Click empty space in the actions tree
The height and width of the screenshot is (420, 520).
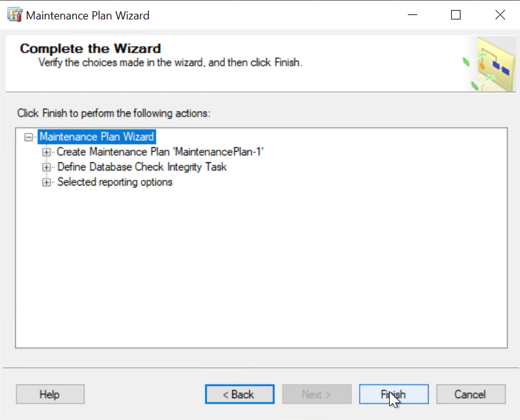coord(261,270)
